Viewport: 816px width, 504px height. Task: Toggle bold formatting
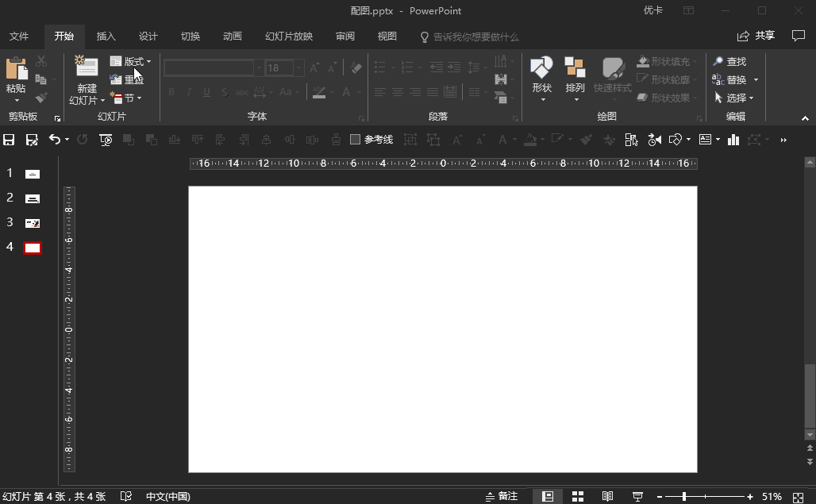[x=171, y=91]
